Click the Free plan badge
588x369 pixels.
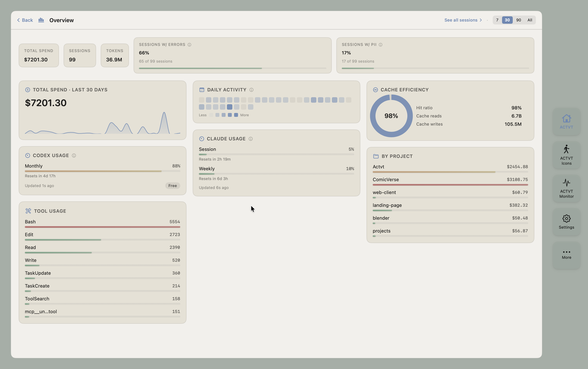tap(172, 186)
